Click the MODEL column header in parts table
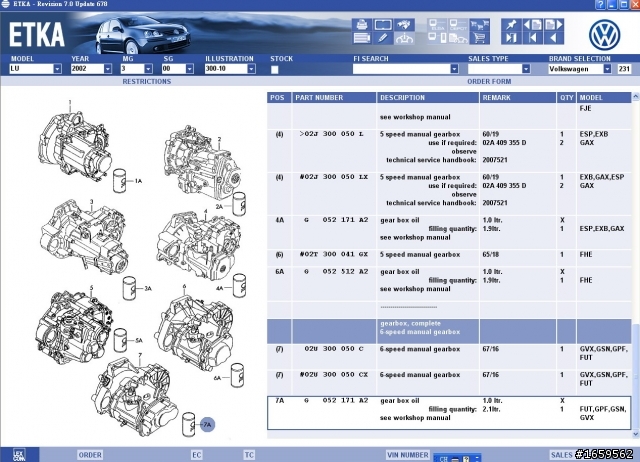 pos(604,98)
